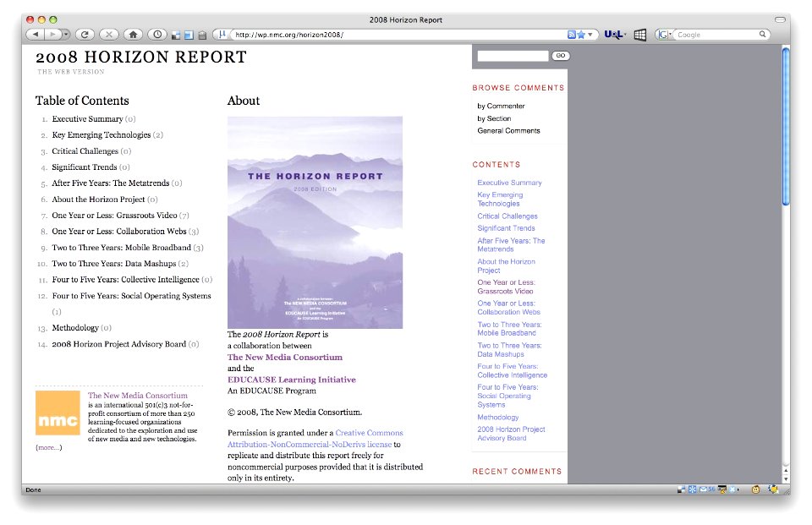Click the grid of squares toolbar icon
This screenshot has height=525, width=812.
click(640, 35)
